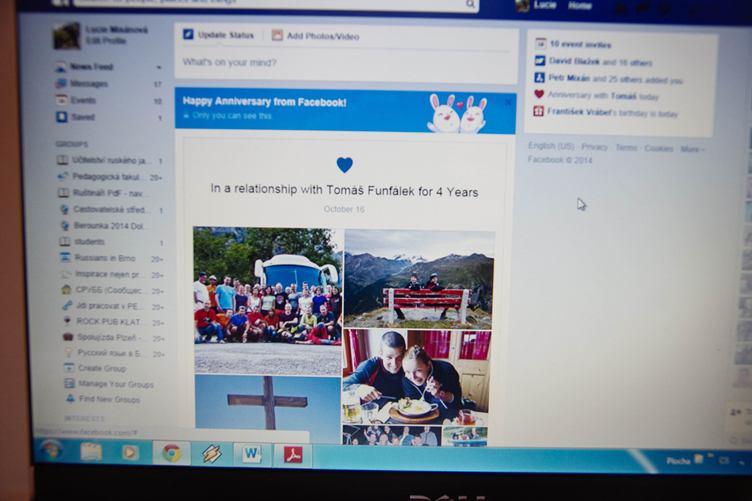752x501 pixels.
Task: Open Windows Media Player in taskbar
Action: [130, 452]
